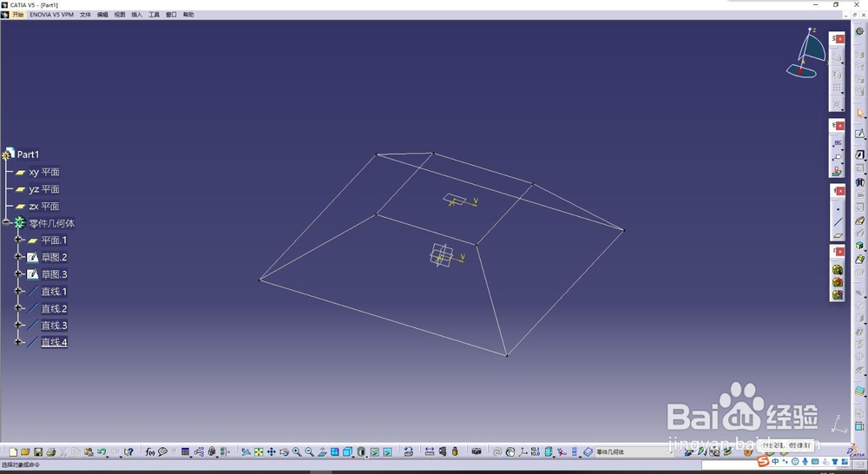Click the isometric view cube icon
Image resolution: width=868 pixels, height=474 pixels.
tap(347, 451)
